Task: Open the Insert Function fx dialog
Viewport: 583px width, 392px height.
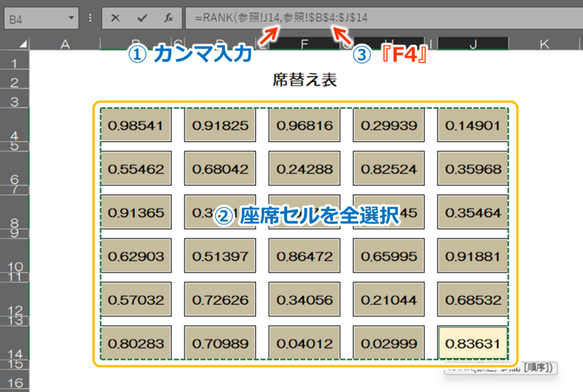Action: 169,18
